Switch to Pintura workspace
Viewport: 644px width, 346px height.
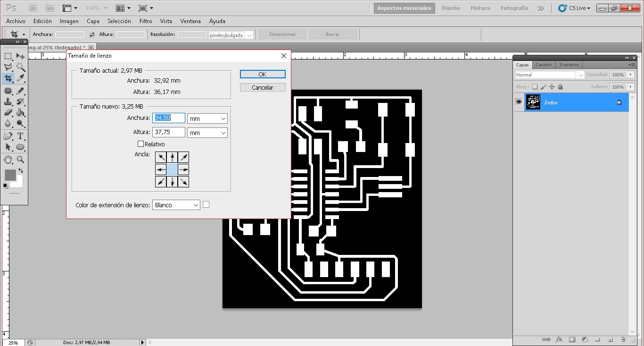(480, 8)
